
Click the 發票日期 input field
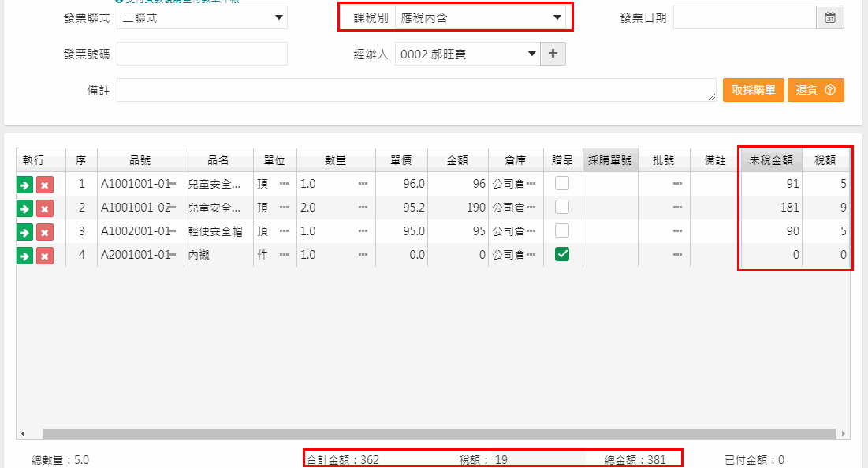(744, 17)
